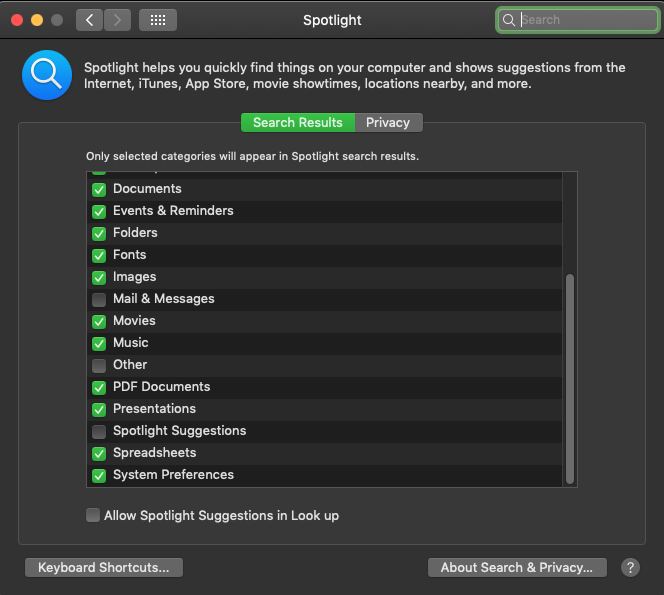
Task: Select the Fonts row label
Action: coord(130,255)
